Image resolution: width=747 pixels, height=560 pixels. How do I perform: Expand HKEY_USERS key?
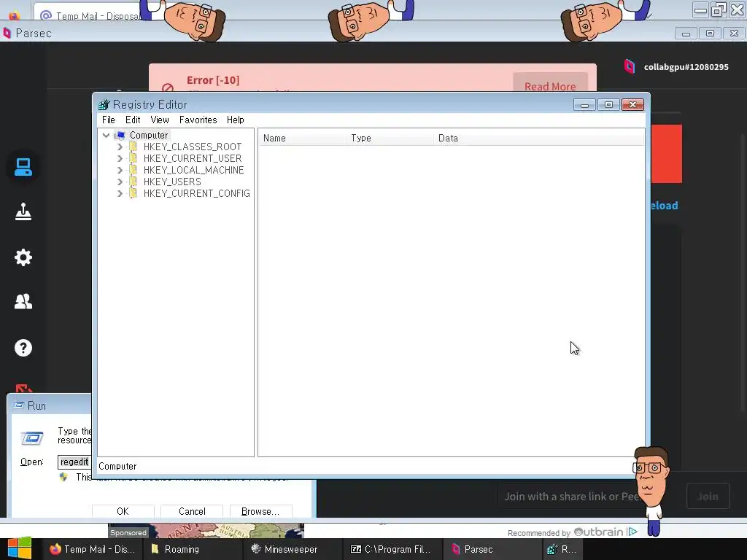pyautogui.click(x=120, y=182)
